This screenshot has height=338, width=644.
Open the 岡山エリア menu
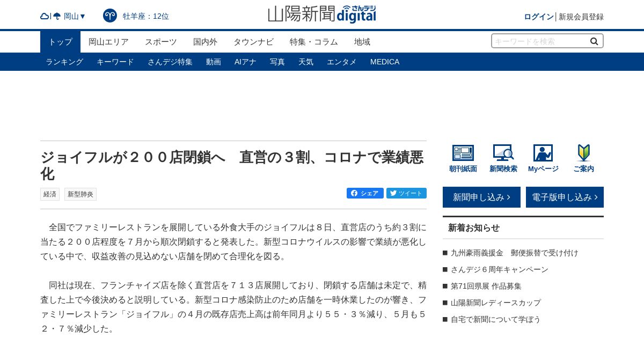pyautogui.click(x=108, y=42)
